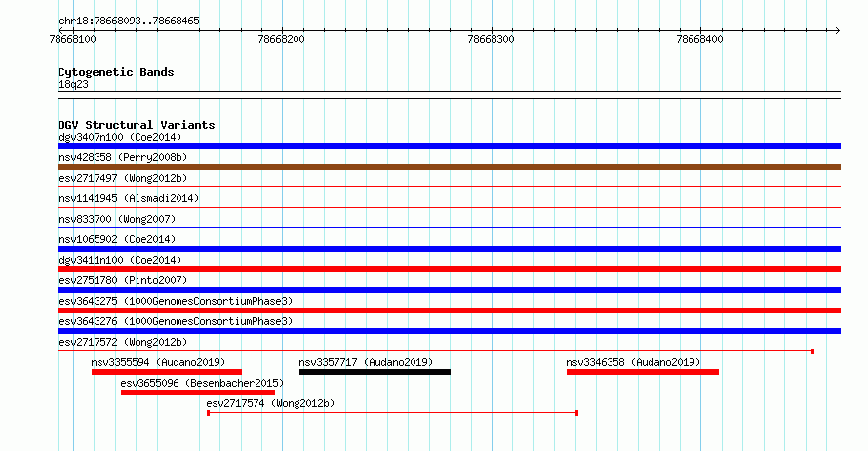
Task: Select esv2717572 (Wong2012b) variant label
Action: coord(123,342)
